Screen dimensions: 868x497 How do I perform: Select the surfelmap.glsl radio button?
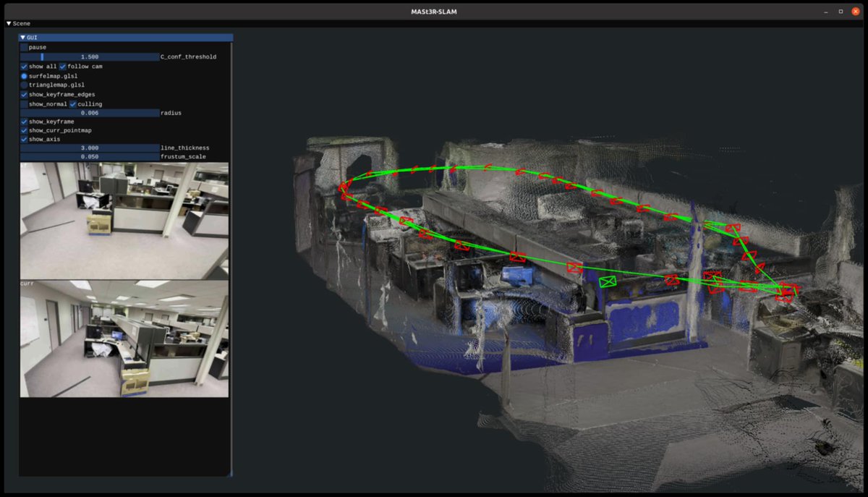pos(24,75)
